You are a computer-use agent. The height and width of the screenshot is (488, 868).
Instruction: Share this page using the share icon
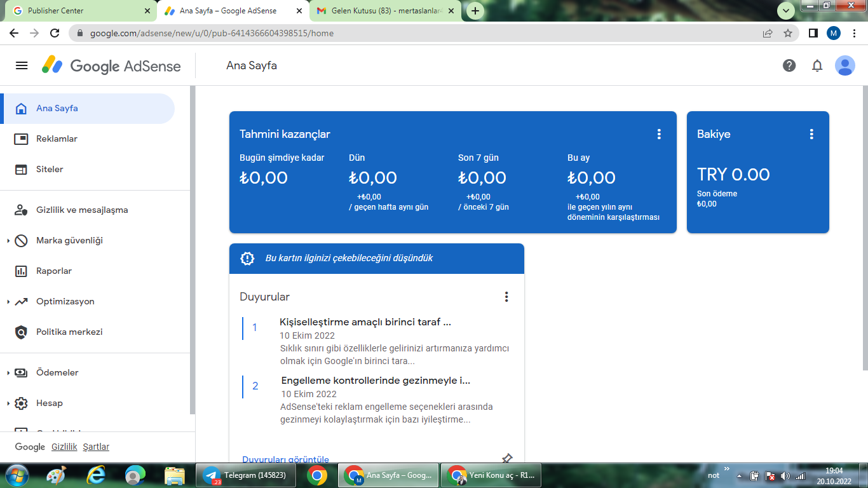pyautogui.click(x=768, y=33)
